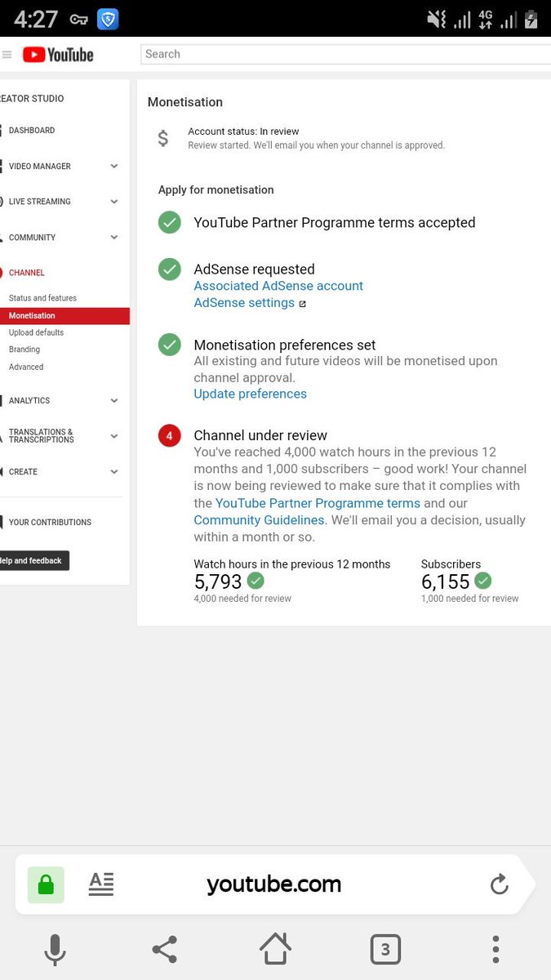Image resolution: width=551 pixels, height=980 pixels.
Task: Click the dollar sign account status icon
Action: click(163, 138)
